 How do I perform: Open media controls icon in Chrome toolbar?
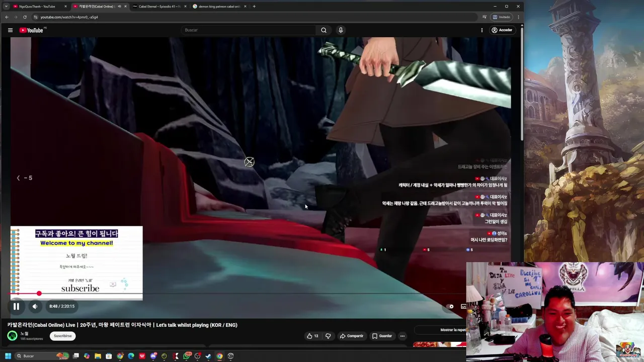coord(485,17)
